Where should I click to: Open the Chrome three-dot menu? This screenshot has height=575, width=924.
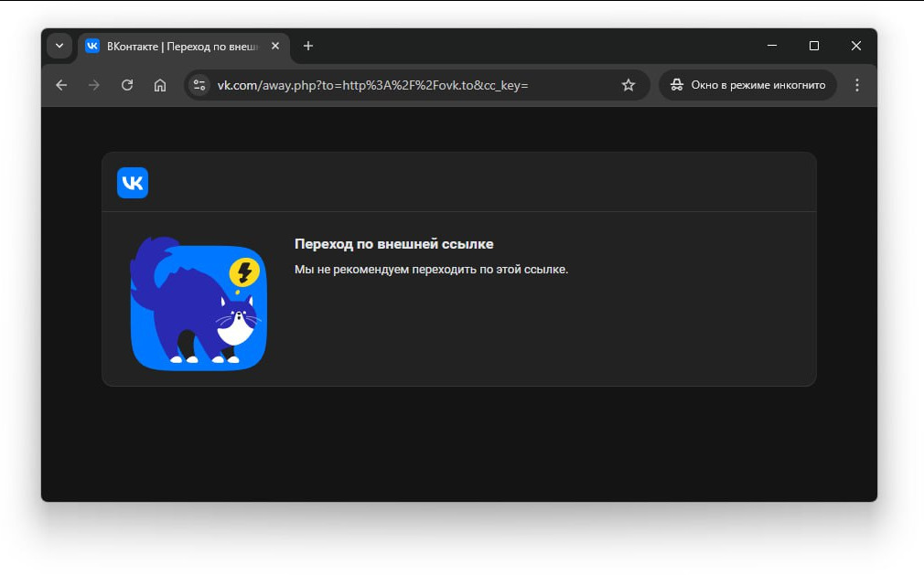coord(857,85)
